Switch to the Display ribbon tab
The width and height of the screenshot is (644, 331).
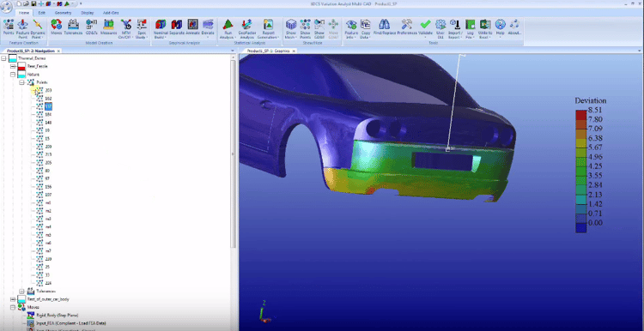point(87,13)
